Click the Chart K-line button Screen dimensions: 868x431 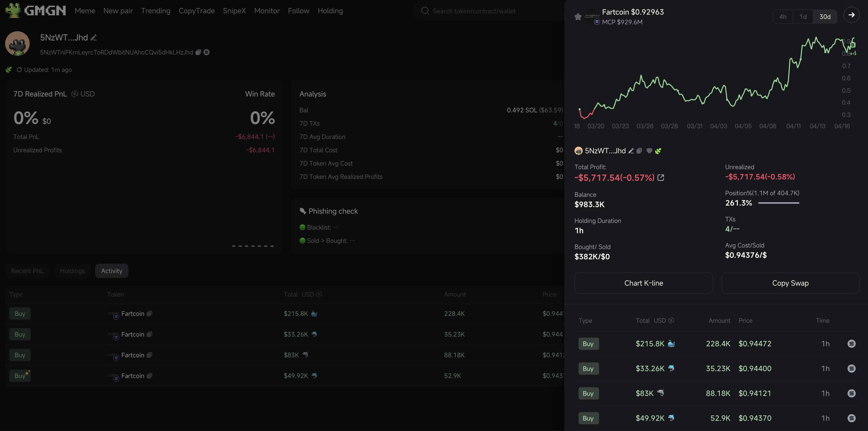644,283
